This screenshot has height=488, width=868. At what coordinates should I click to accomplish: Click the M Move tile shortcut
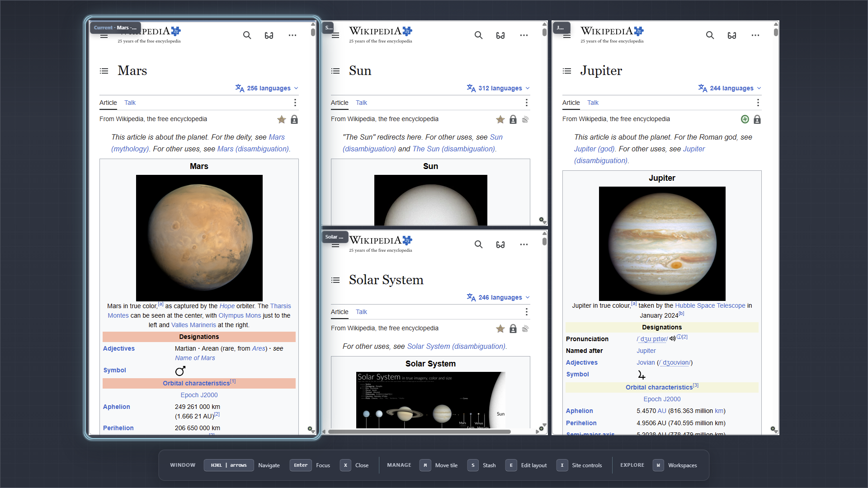439,465
